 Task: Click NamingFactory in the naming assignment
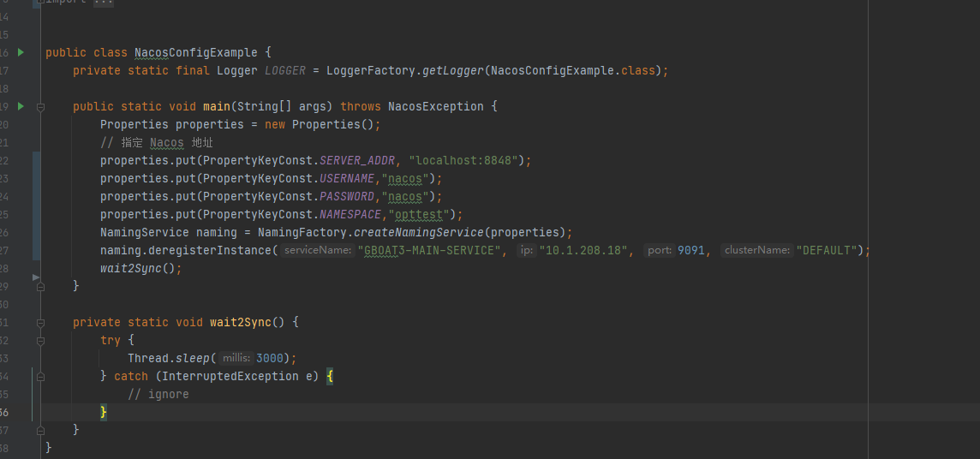302,232
